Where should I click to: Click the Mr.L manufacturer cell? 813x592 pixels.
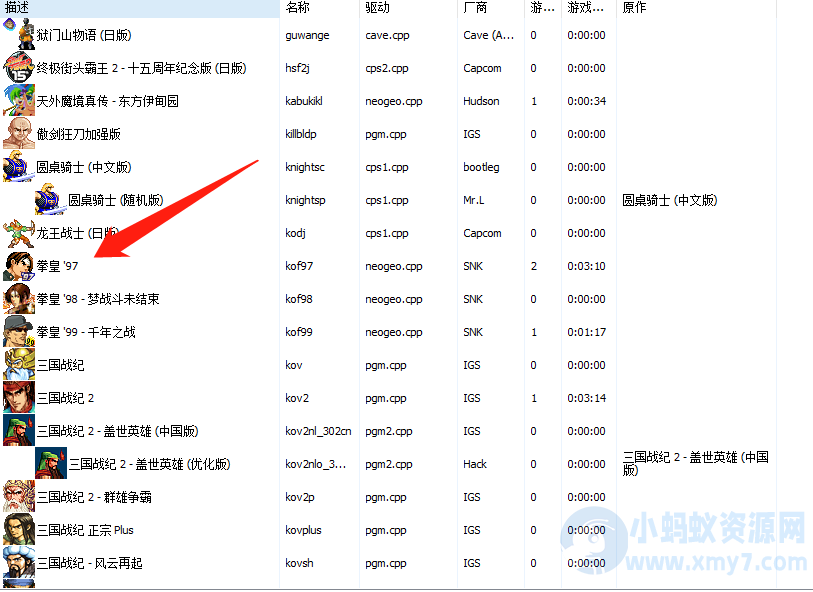click(473, 200)
